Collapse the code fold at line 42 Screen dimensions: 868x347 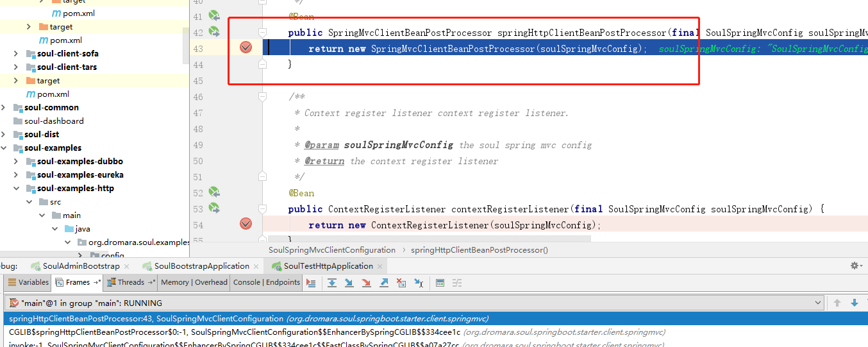(x=262, y=32)
